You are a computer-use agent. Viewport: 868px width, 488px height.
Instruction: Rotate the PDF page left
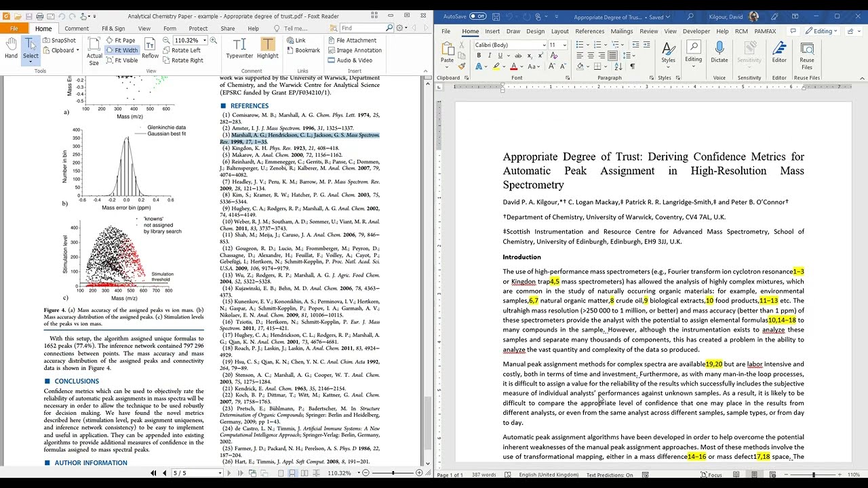click(181, 50)
